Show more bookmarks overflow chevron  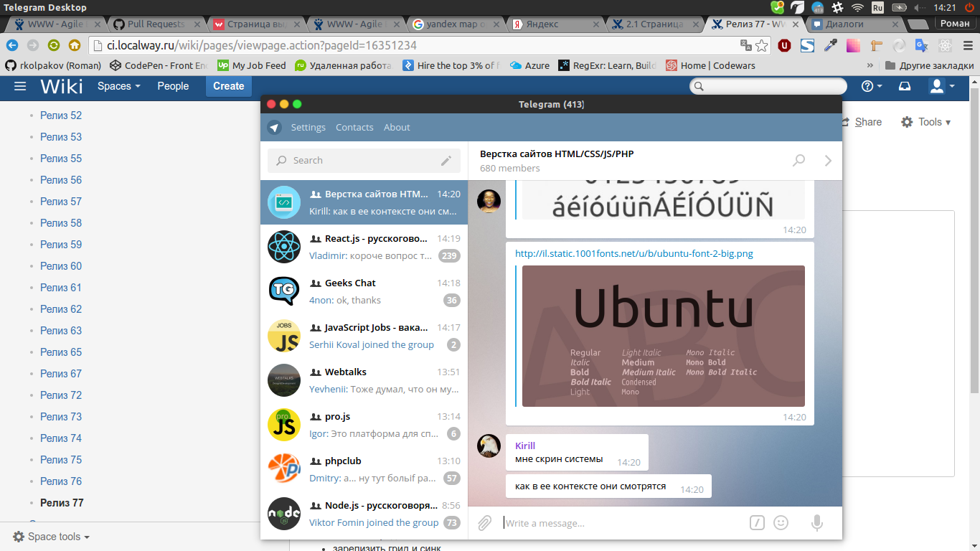coord(870,65)
